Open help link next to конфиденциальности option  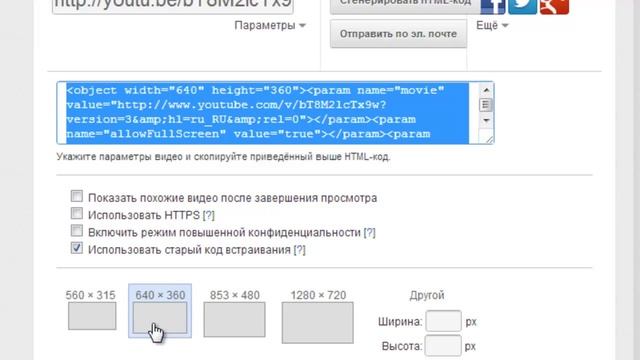[x=369, y=233]
